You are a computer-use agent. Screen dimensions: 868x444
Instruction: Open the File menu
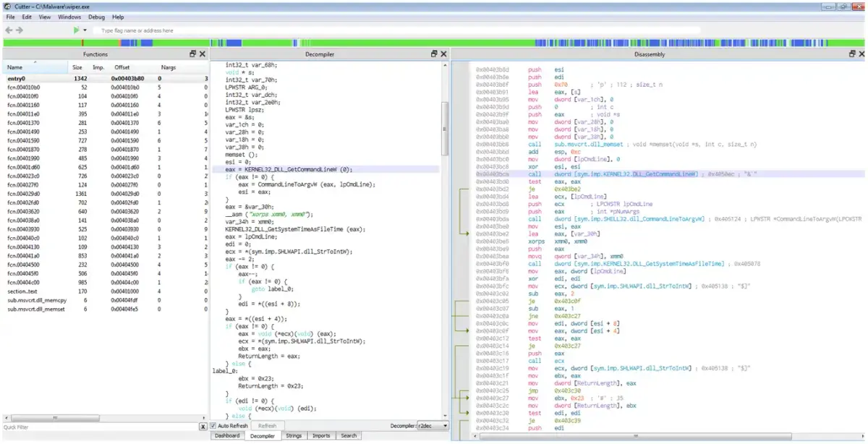pyautogui.click(x=11, y=17)
